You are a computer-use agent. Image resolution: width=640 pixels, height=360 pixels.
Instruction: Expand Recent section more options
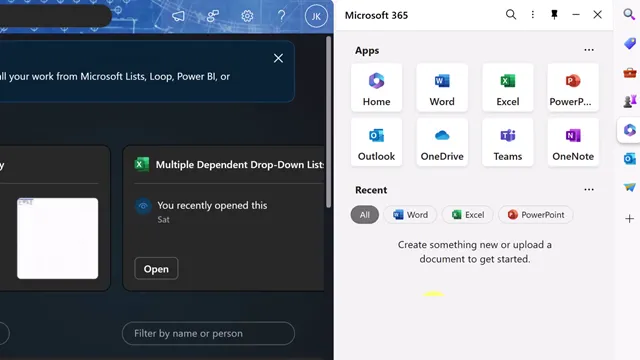coord(589,190)
